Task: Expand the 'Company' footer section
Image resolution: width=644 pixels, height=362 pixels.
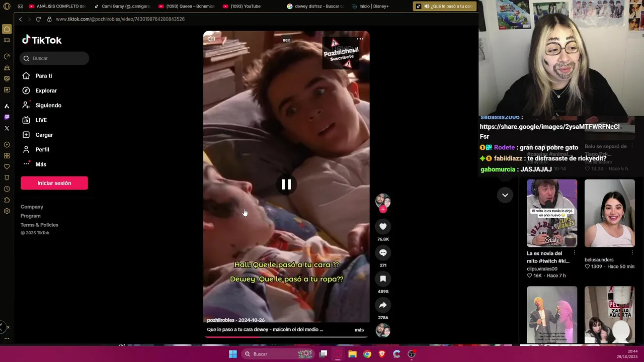Action: [32, 207]
